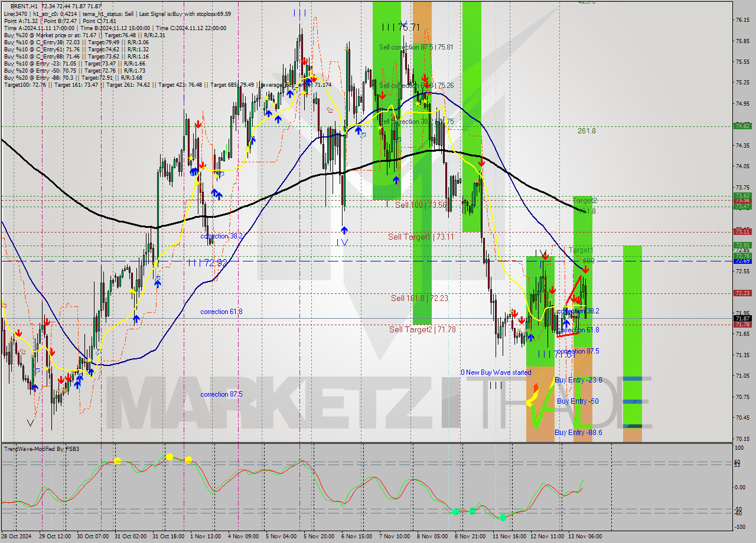
Task: Click the 70.15 price scale value
Action: [x=743, y=439]
